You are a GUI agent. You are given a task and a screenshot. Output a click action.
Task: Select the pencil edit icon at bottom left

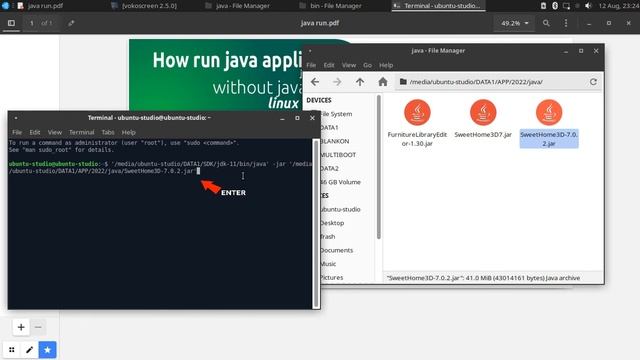pyautogui.click(x=29, y=350)
